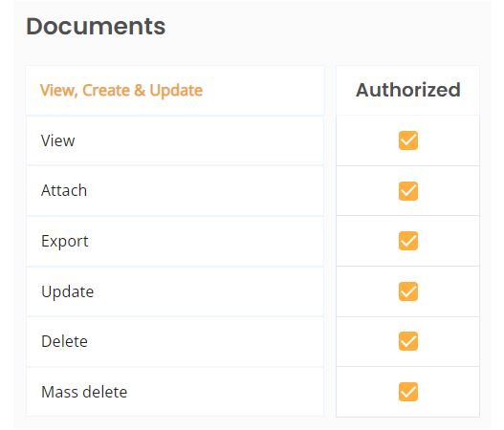This screenshot has width=504, height=430.
Task: Click the orange tick icon beside Update
Action: (x=408, y=291)
